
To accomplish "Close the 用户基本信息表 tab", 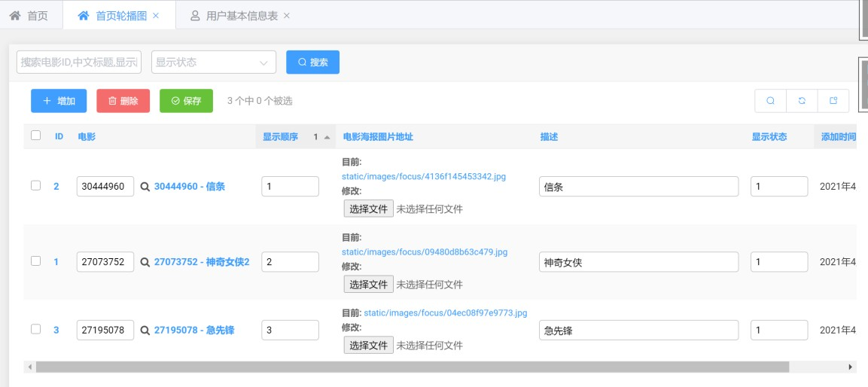I will click(x=287, y=16).
